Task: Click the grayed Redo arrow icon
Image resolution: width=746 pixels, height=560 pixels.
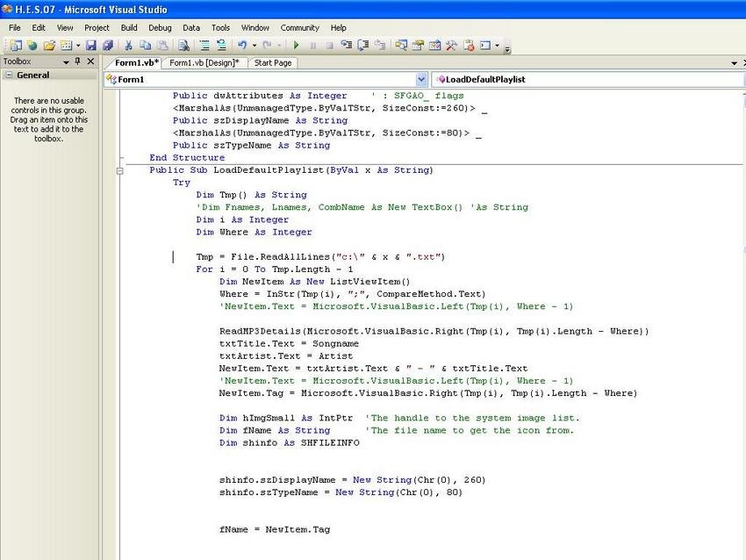Action: pyautogui.click(x=267, y=46)
